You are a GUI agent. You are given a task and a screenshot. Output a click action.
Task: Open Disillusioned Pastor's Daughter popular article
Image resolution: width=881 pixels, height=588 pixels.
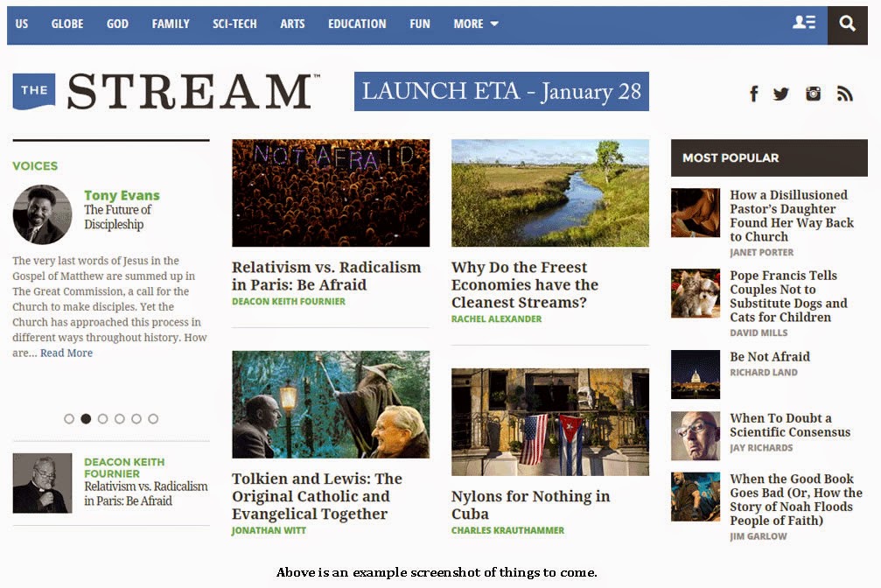(x=792, y=216)
